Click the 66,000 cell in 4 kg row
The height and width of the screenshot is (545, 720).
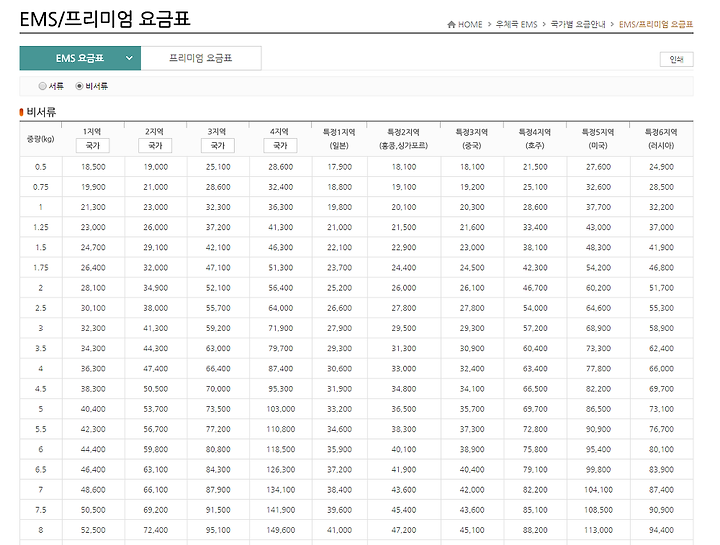[x=662, y=369]
